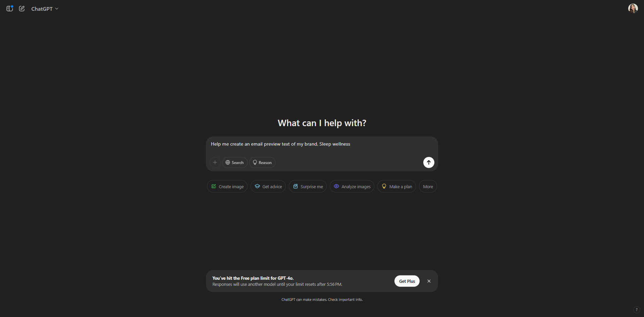644x317 pixels.
Task: Expand the ChatGPT model dropdown
Action: [45, 9]
